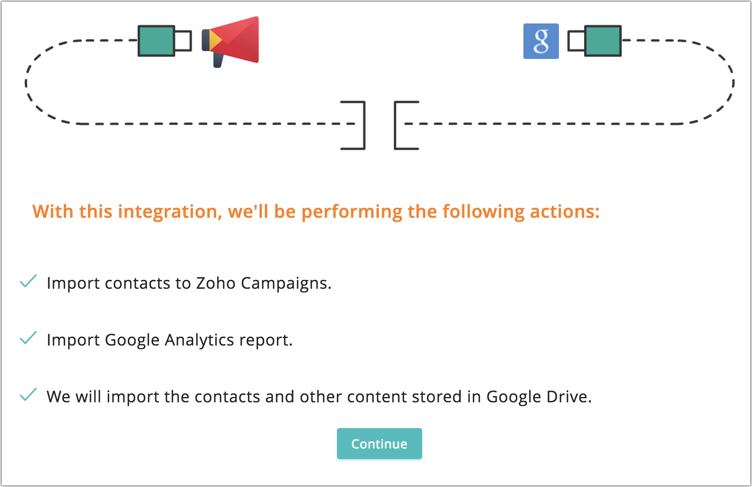Screen dimensions: 752x487
Task: Click checkmark beside Google Analytics report
Action: (28, 338)
